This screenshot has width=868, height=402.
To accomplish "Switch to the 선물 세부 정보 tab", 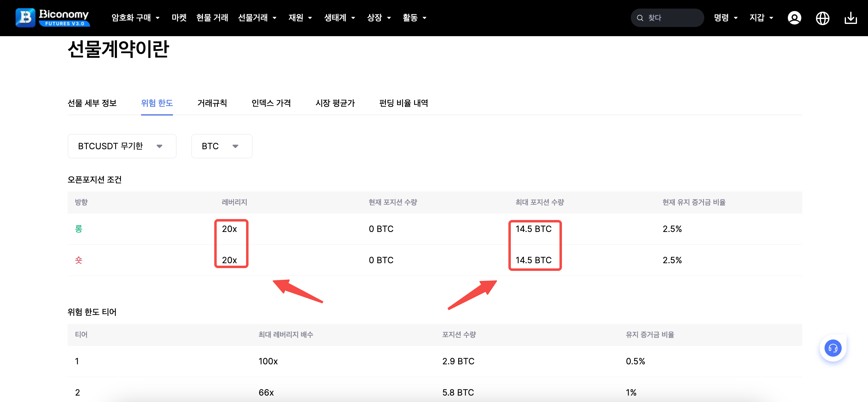I will (92, 103).
